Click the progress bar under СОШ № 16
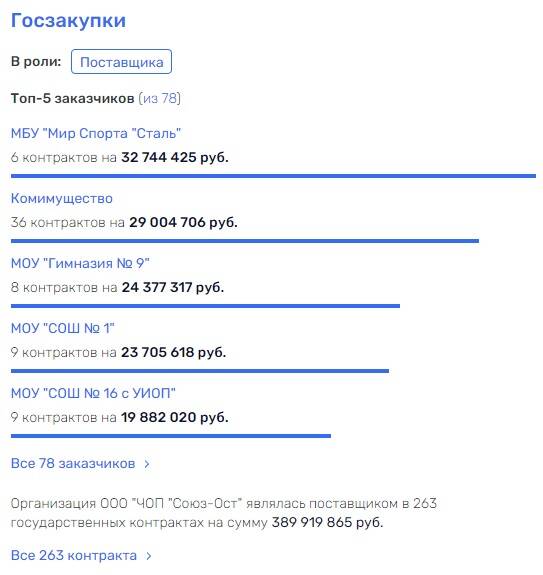The height and width of the screenshot is (575, 543). tap(171, 436)
